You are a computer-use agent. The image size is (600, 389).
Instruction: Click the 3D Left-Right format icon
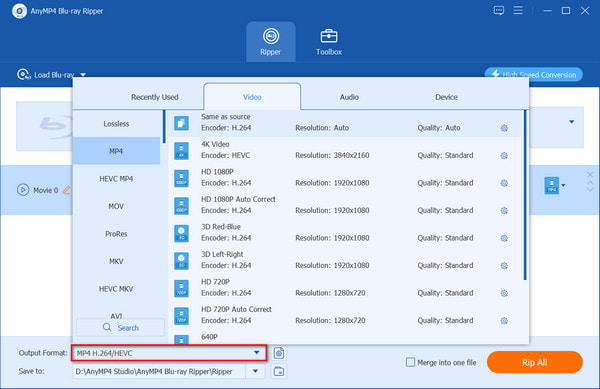tap(181, 261)
